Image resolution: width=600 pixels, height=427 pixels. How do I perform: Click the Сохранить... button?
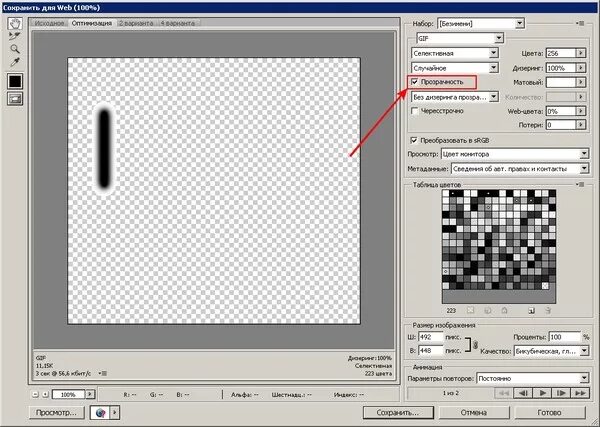coord(398,412)
